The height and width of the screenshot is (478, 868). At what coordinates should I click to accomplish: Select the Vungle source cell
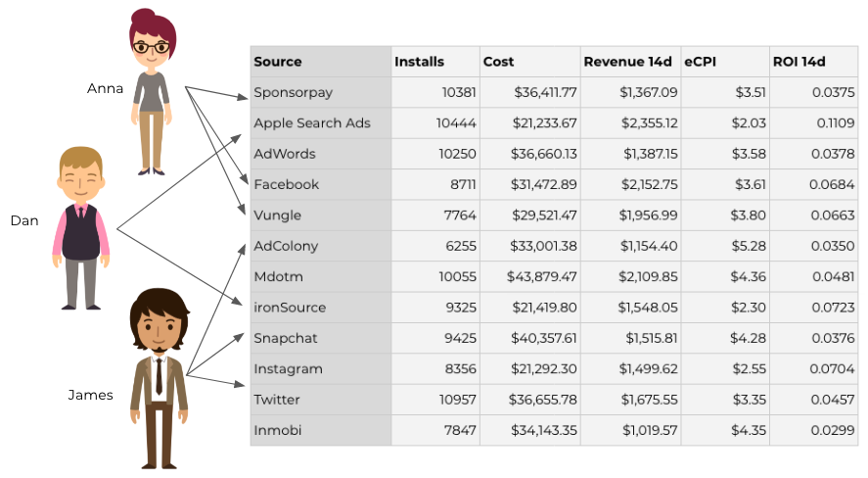(x=277, y=215)
